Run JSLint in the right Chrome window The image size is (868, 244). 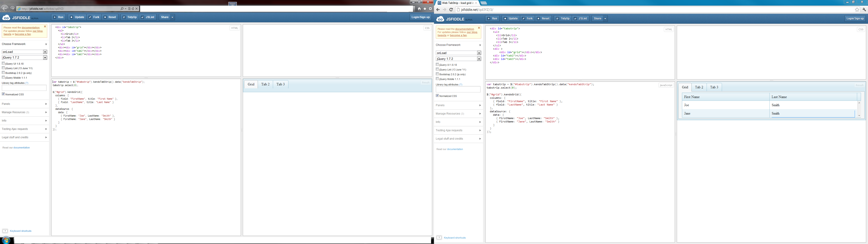click(x=581, y=19)
